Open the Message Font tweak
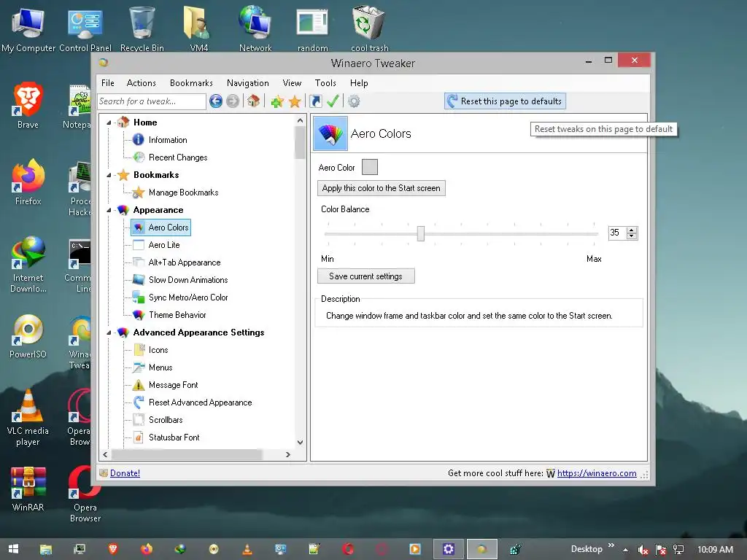 pyautogui.click(x=173, y=385)
